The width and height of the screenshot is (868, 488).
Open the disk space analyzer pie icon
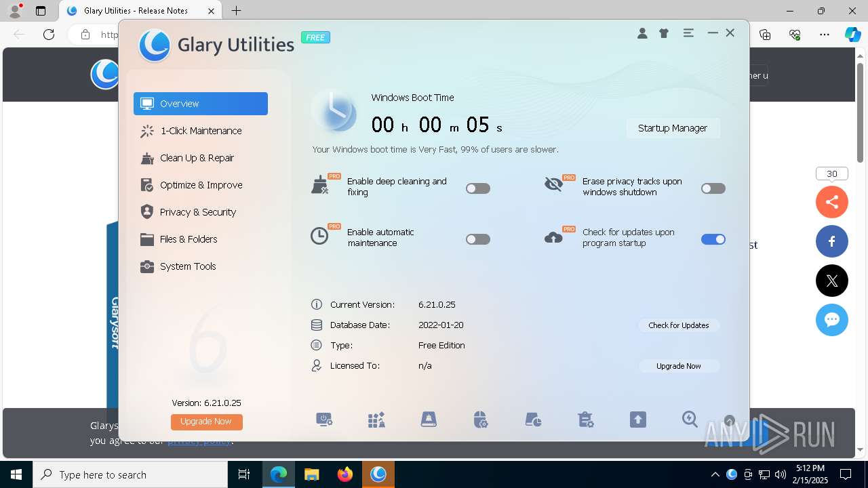533,420
